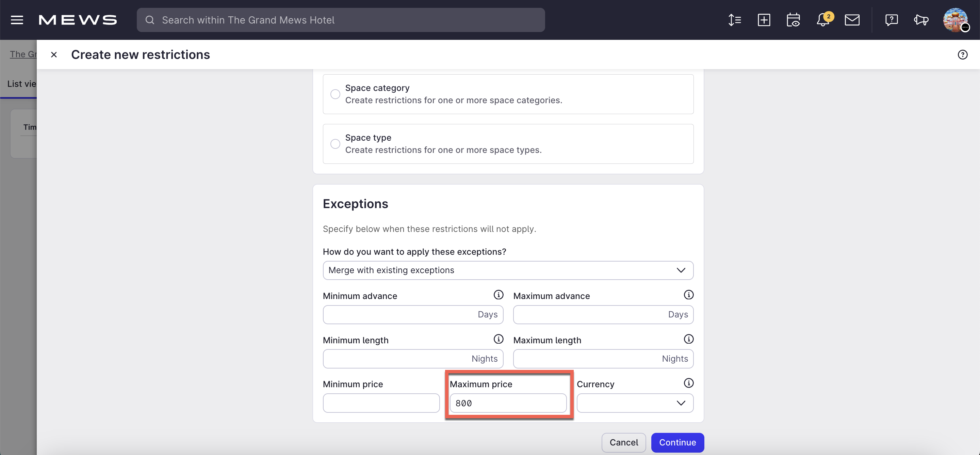980x455 pixels.
Task: Click the megaphone announcements icon
Action: coord(921,20)
